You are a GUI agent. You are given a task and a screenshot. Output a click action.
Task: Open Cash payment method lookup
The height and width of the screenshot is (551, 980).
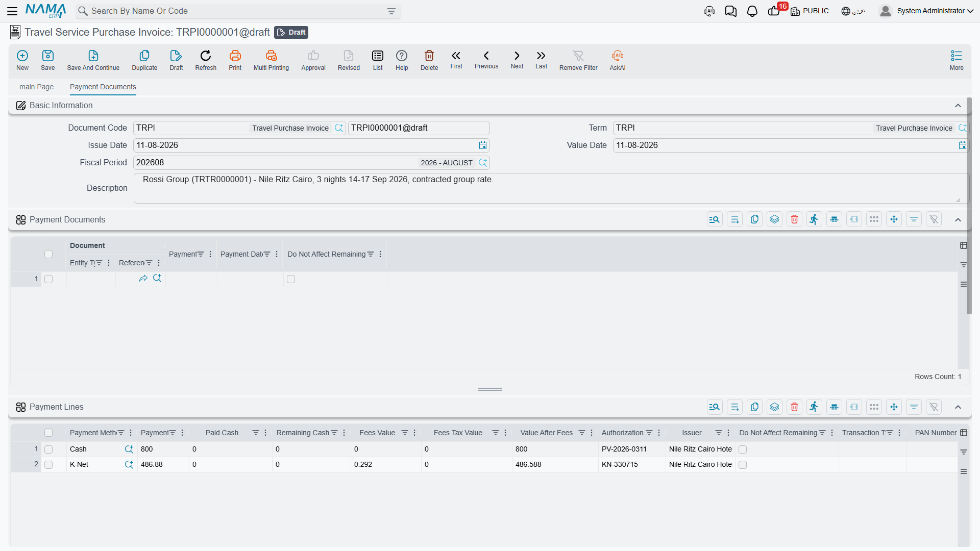129,449
